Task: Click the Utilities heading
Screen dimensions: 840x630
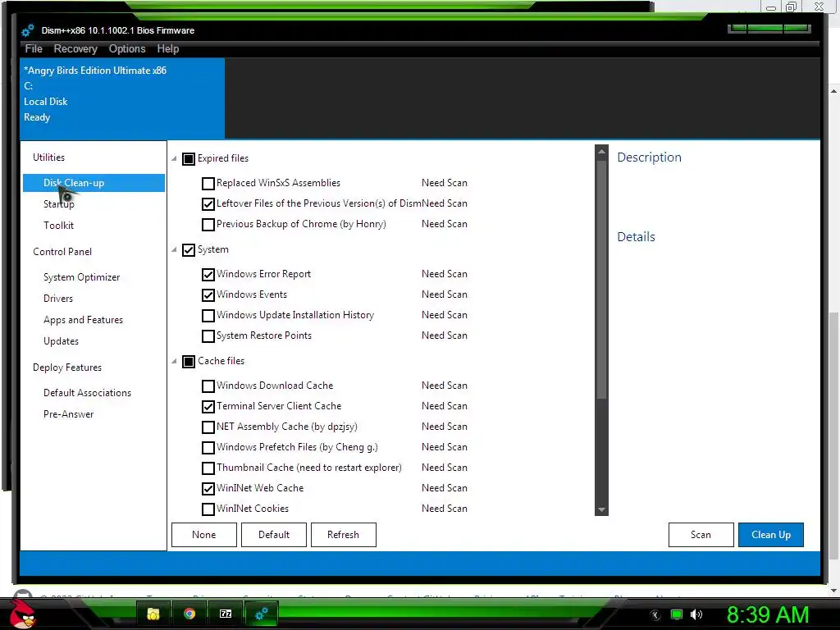Action: click(x=48, y=157)
